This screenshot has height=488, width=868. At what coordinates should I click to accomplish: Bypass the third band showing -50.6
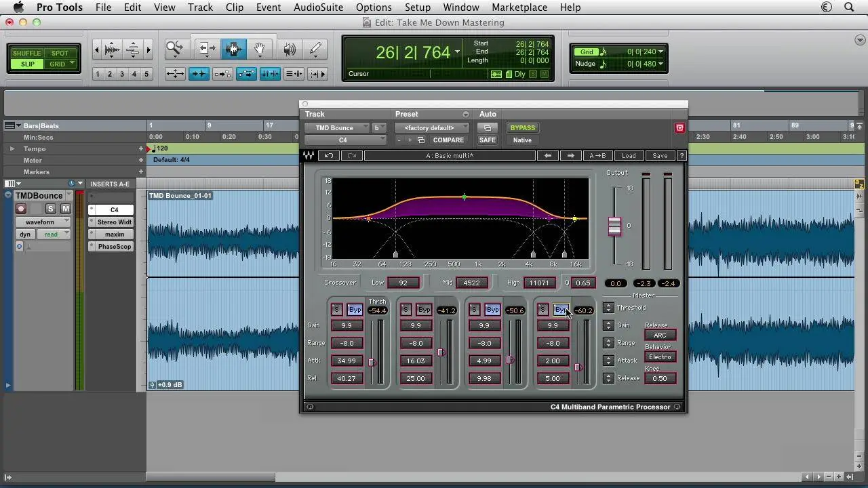click(x=492, y=310)
